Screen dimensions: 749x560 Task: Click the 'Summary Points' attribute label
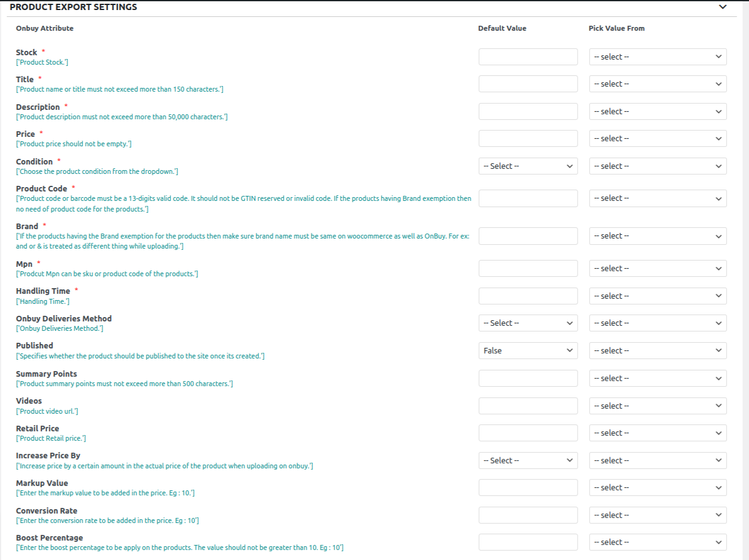tap(46, 374)
